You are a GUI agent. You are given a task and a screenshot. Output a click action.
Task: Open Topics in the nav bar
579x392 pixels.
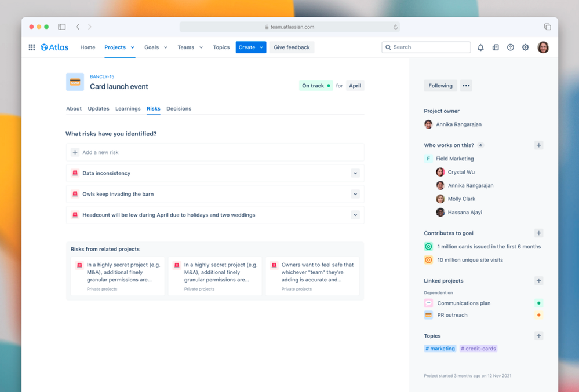221,47
